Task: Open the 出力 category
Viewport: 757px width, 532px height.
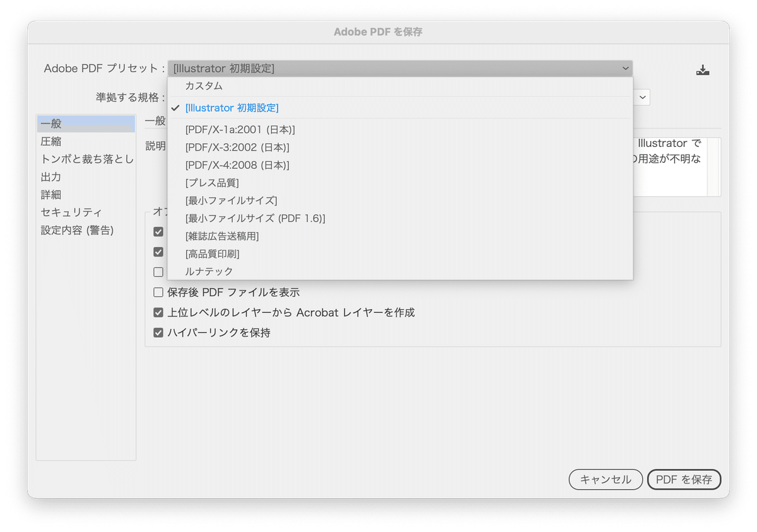Action: point(86,177)
